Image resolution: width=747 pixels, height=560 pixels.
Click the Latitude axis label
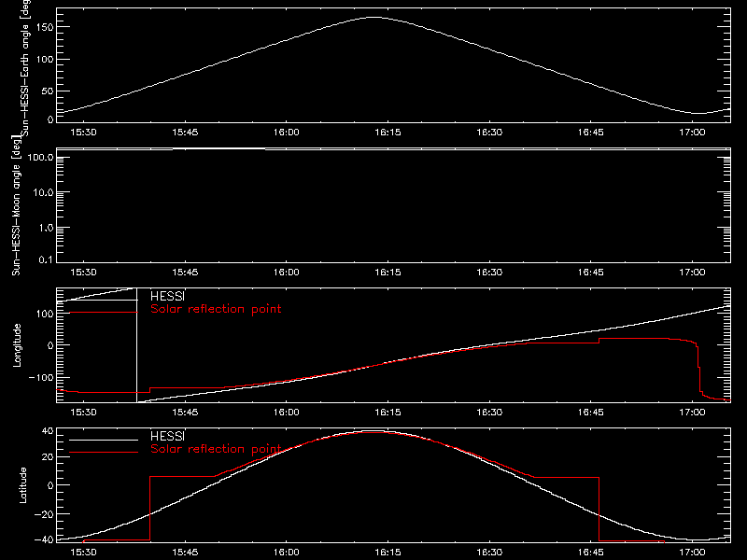[x=22, y=485]
